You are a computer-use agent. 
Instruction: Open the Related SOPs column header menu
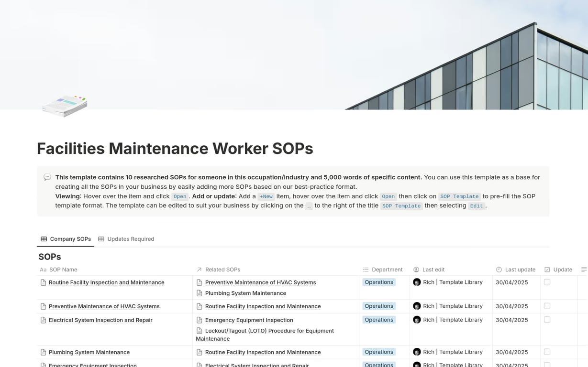point(276,270)
